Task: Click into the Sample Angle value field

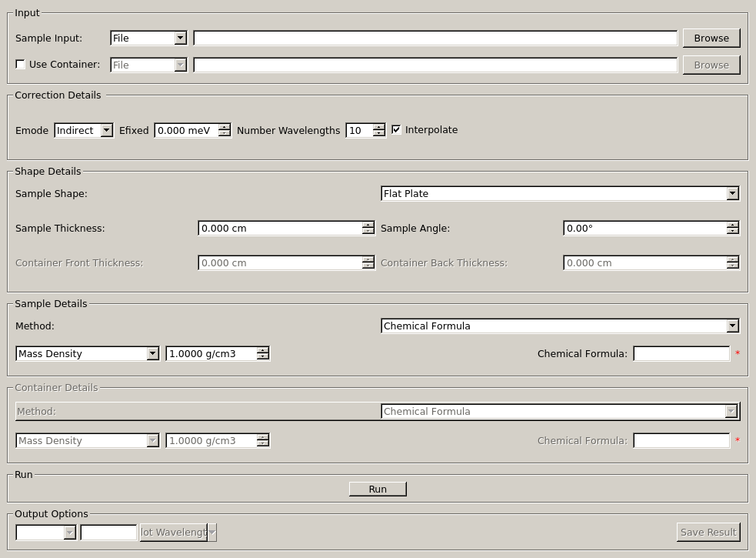Action: pos(644,229)
